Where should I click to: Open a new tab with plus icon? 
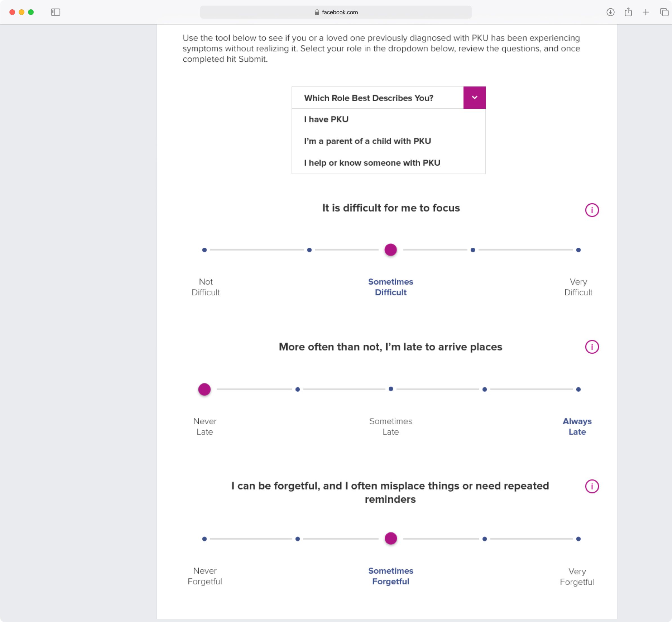point(646,12)
